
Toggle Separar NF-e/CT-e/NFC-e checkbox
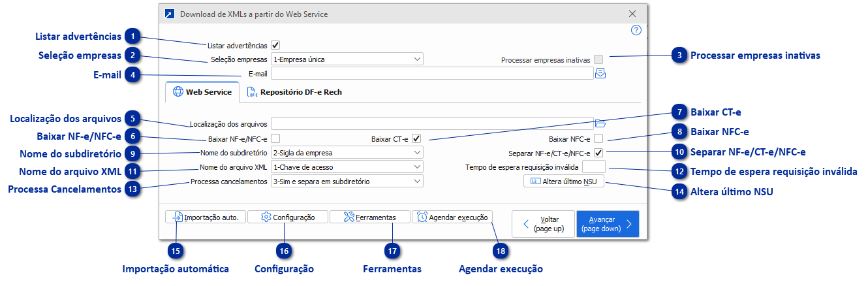coord(598,153)
